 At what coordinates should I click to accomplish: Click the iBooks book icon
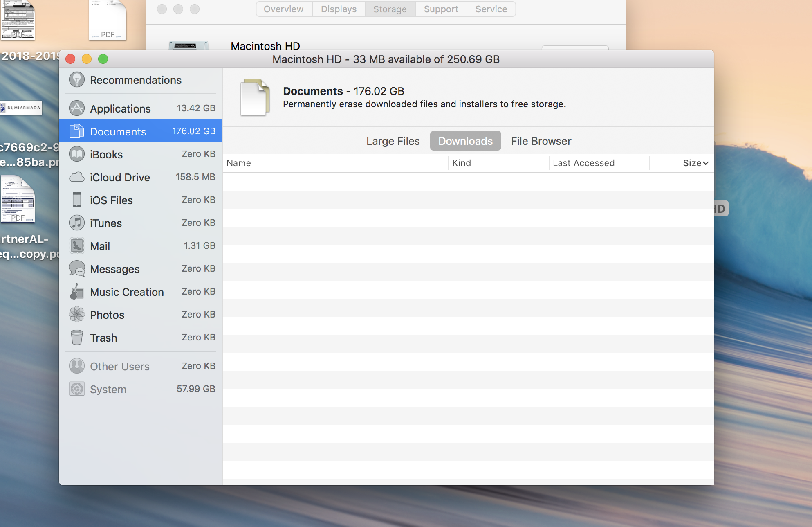coord(77,154)
